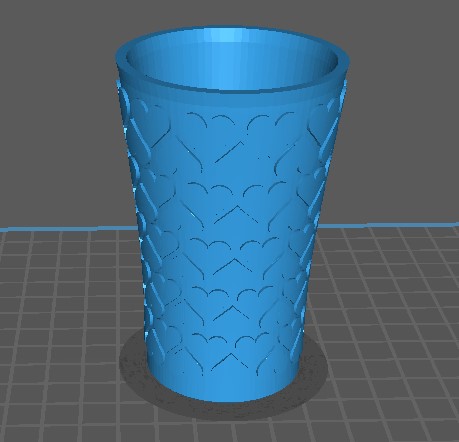Deselect by clicking the empty gray background

click(x=57, y=100)
